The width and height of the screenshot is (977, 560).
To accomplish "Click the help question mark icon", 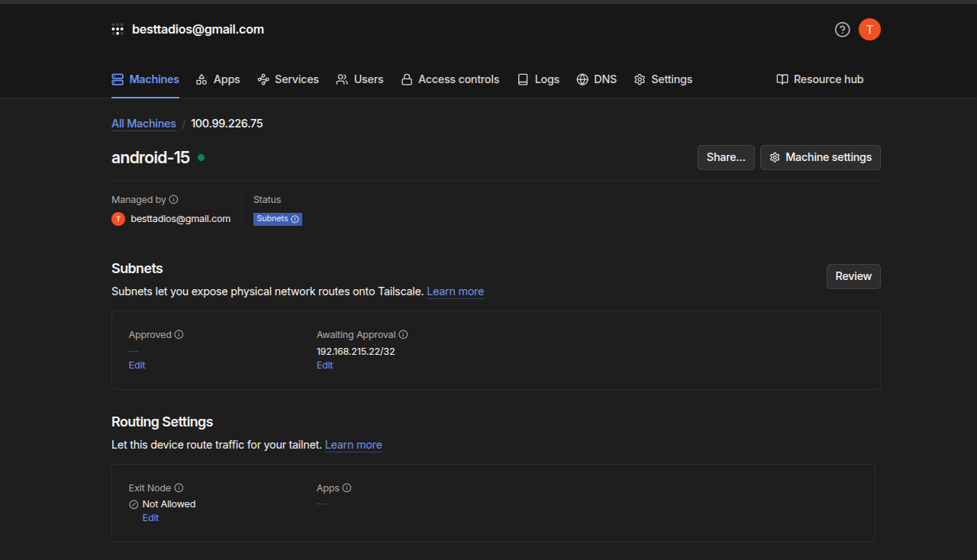I will tap(842, 30).
